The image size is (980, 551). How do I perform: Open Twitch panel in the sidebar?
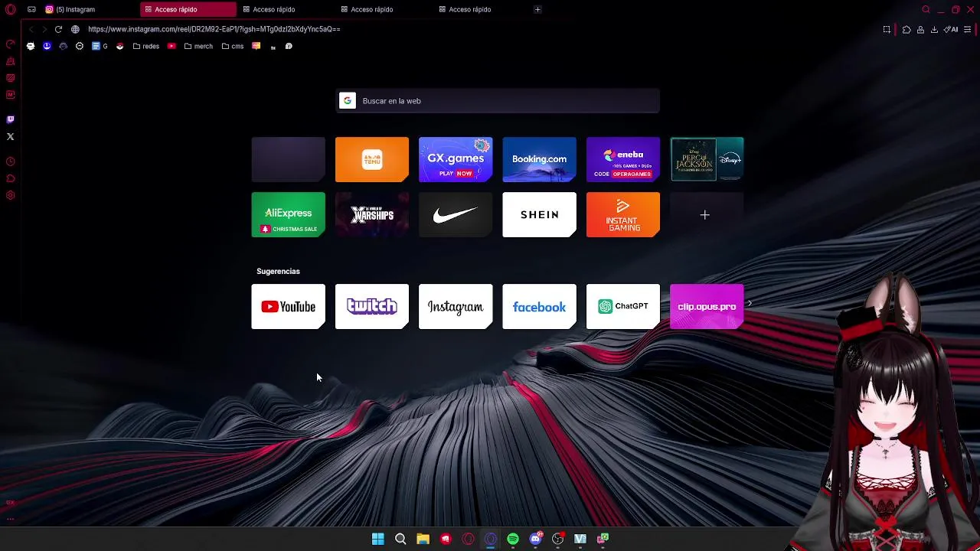tap(10, 119)
